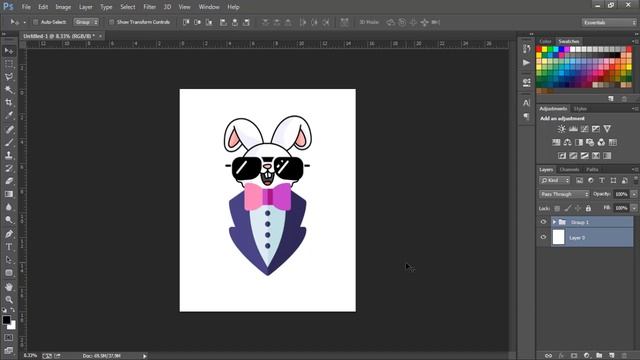640x360 pixels.
Task: Add a Photo Filter adjustment
Action: pyautogui.click(x=590, y=142)
